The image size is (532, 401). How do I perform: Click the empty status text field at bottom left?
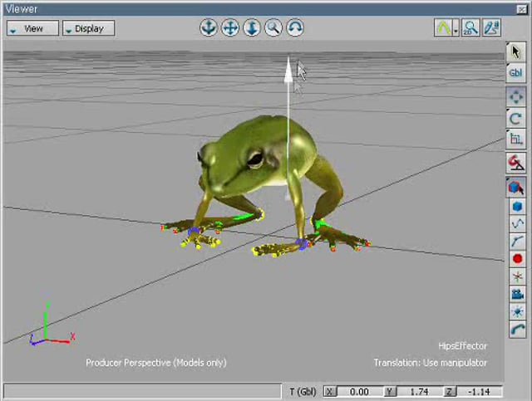142,391
